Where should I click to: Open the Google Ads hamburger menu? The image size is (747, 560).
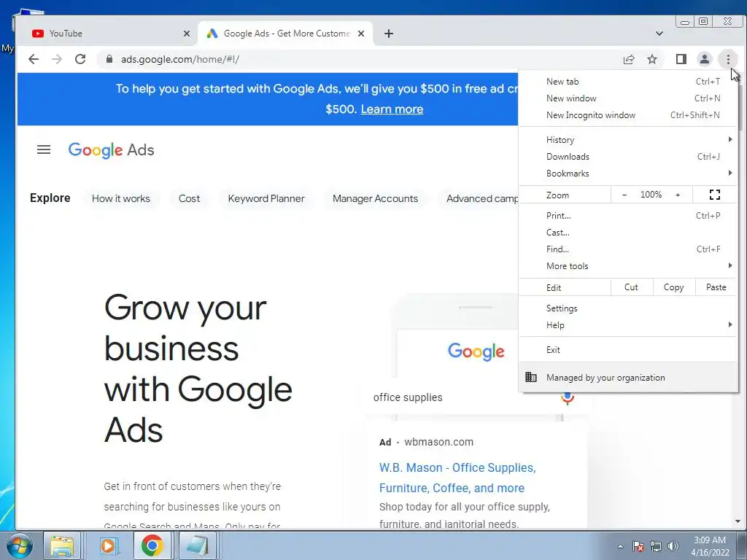[44, 149]
